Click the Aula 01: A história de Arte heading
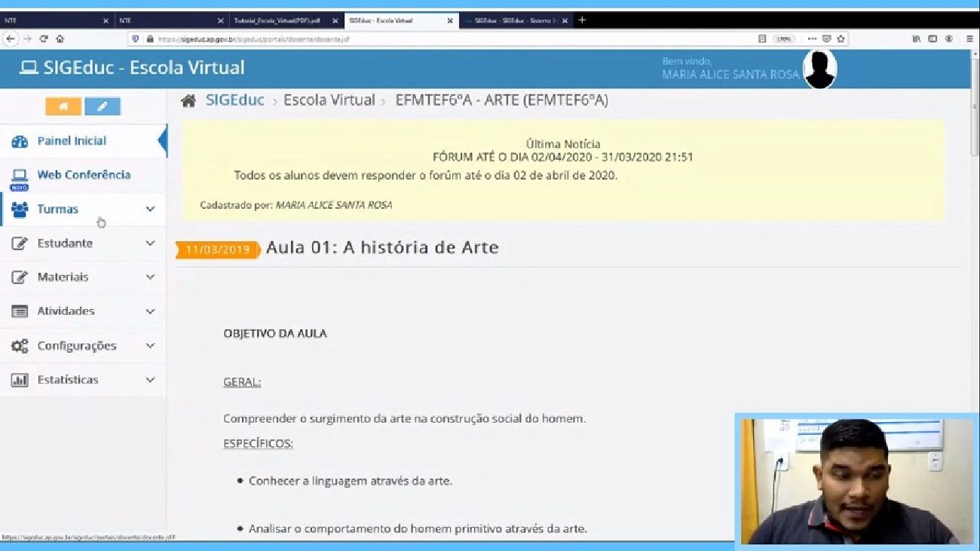The width and height of the screenshot is (980, 551). coord(382,248)
